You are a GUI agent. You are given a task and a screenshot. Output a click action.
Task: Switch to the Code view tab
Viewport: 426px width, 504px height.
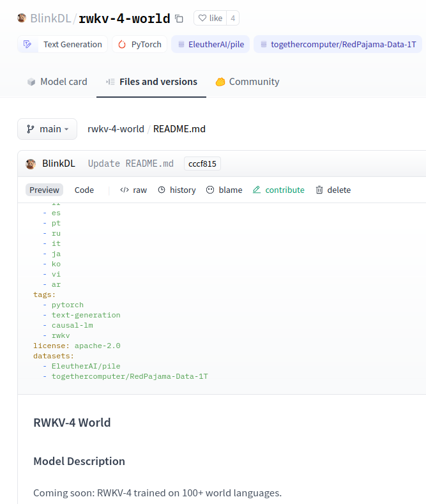coord(84,190)
